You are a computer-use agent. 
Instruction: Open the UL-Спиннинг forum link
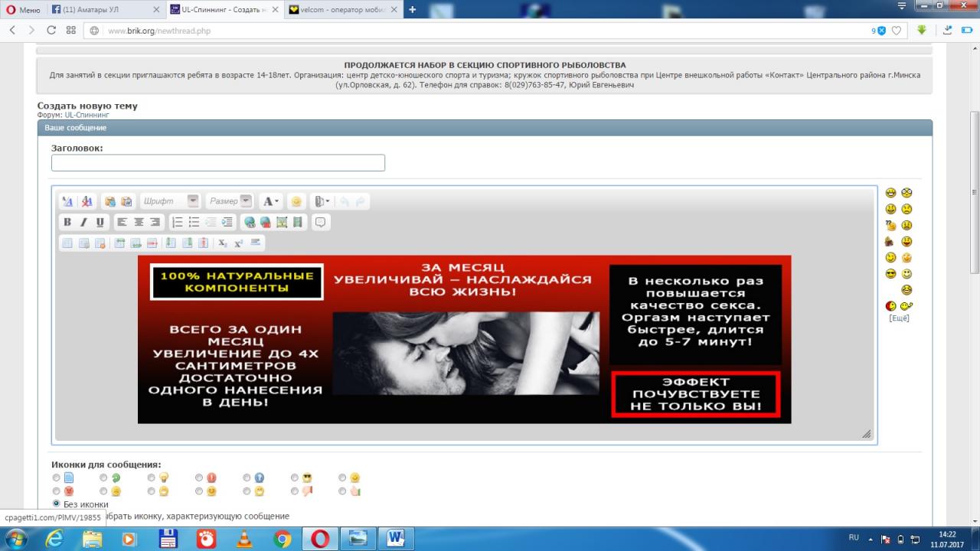pyautogui.click(x=87, y=115)
